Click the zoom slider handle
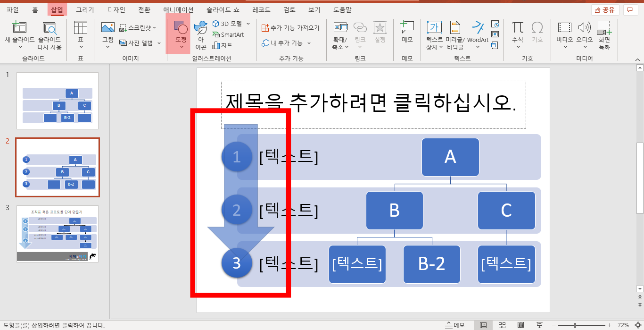 point(575,325)
